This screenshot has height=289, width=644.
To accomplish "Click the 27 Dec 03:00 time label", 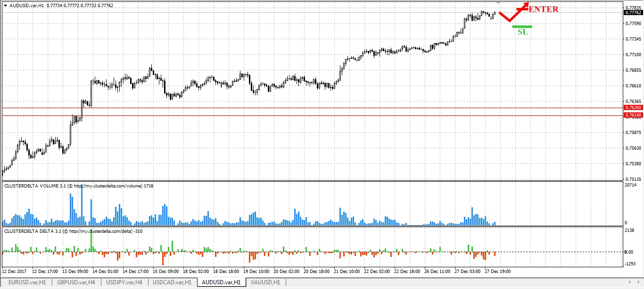I will [468, 272].
